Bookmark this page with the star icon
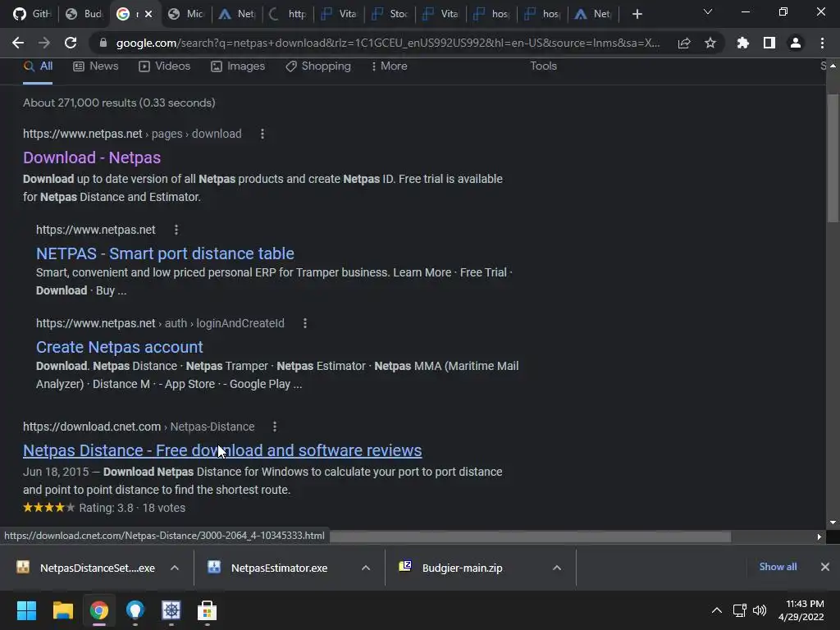 [x=710, y=43]
